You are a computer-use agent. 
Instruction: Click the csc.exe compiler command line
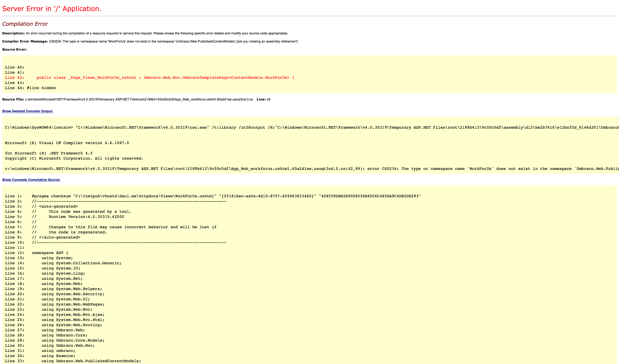(x=312, y=128)
